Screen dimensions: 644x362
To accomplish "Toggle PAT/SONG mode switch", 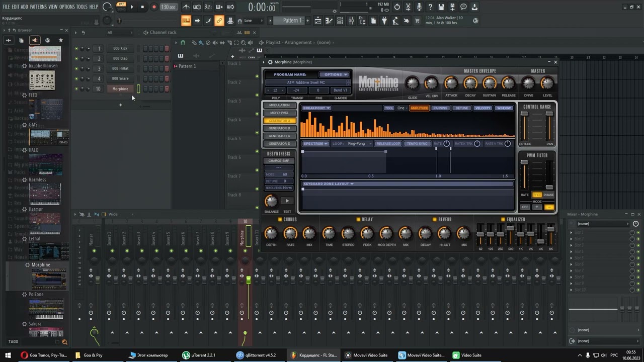I will coord(121,7).
